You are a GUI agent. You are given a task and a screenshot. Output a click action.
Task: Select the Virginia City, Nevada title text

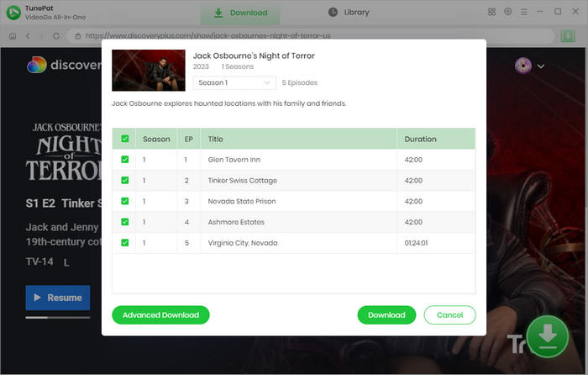pos(243,243)
